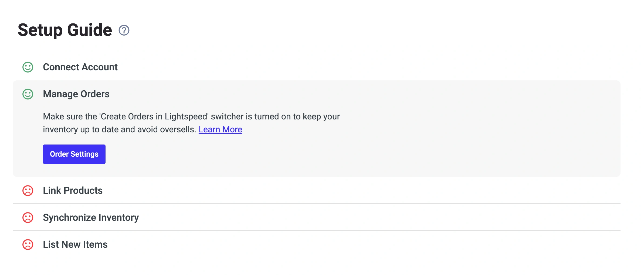Click the divider line below Synchronize Inventory
This screenshot has width=644, height=275.
click(x=316, y=231)
